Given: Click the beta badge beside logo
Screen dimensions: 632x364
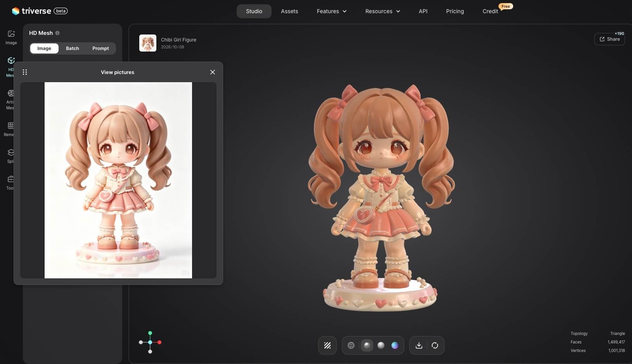Looking at the screenshot, I should (x=61, y=11).
